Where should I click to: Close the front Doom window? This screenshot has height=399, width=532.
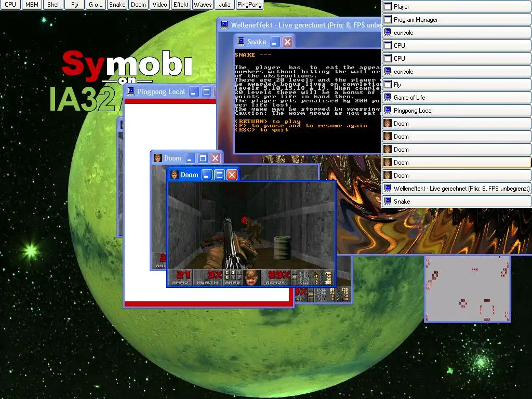coord(232,175)
